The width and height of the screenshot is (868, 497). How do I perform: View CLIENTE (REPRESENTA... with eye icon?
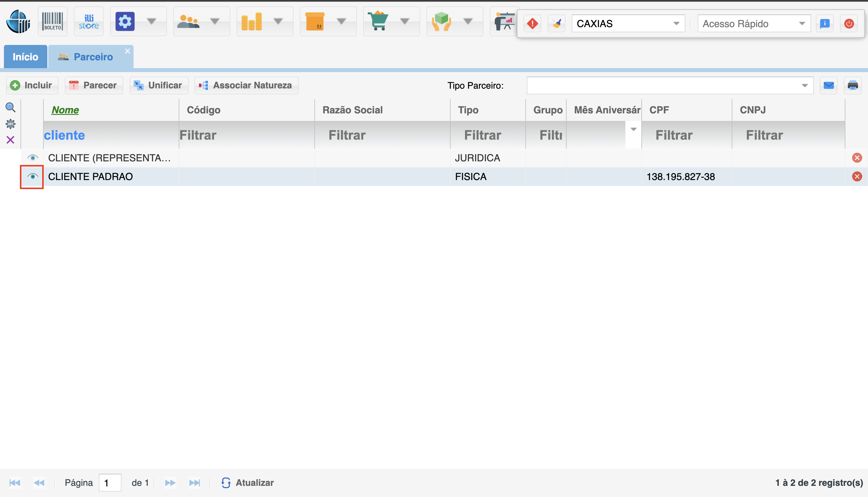pos(33,158)
